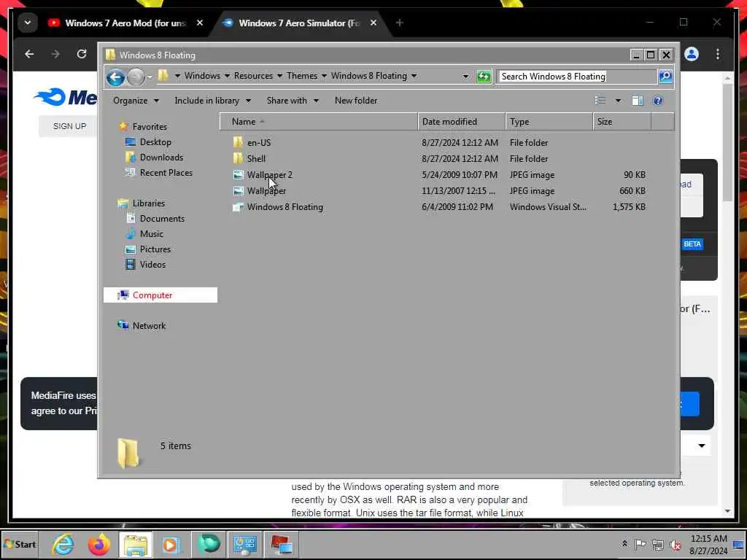This screenshot has height=560, width=747.
Task: Open the taskbar clock and date
Action: pyautogui.click(x=708, y=544)
